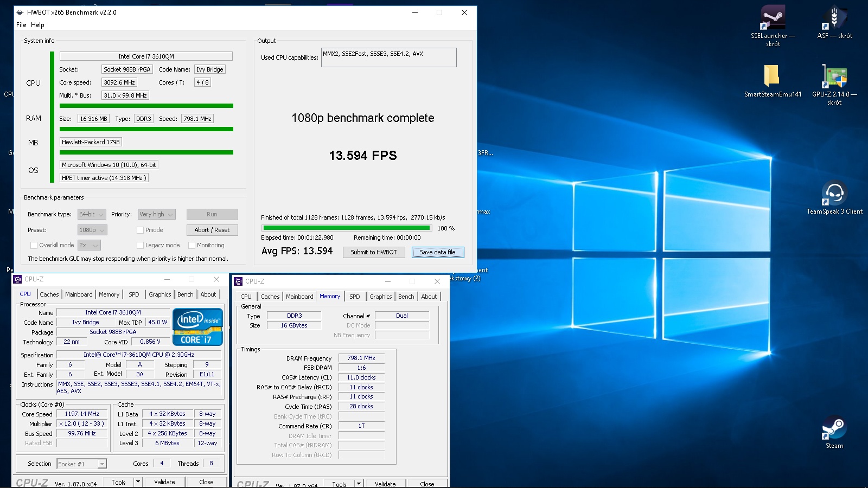This screenshot has width=868, height=488.
Task: Launch Steam from desktop
Action: 834,432
